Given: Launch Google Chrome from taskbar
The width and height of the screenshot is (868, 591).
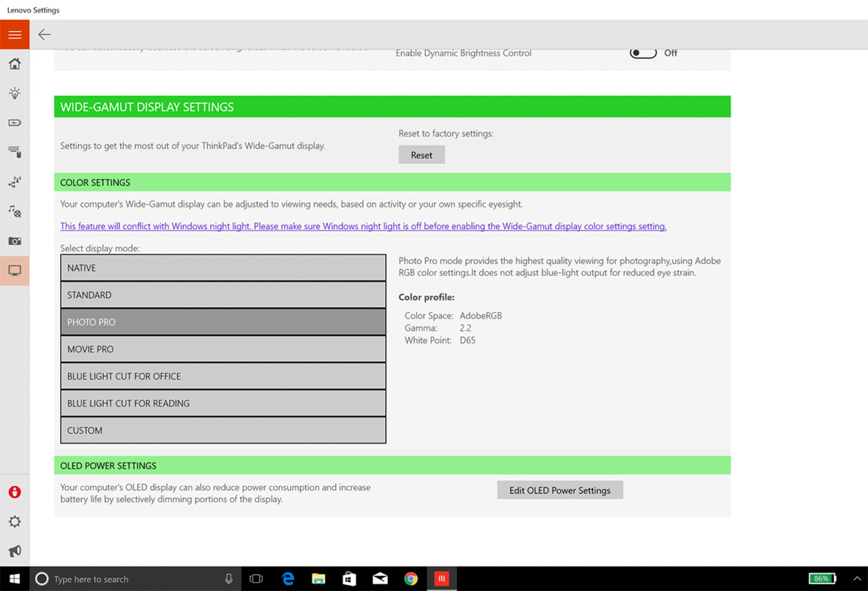Looking at the screenshot, I should point(411,579).
